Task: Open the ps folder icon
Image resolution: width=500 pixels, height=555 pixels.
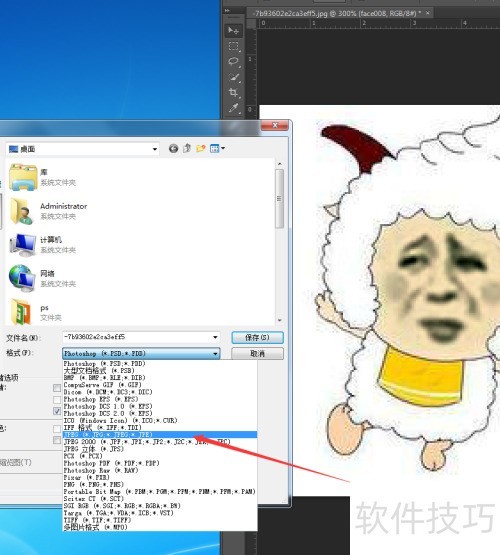Action: [21, 312]
